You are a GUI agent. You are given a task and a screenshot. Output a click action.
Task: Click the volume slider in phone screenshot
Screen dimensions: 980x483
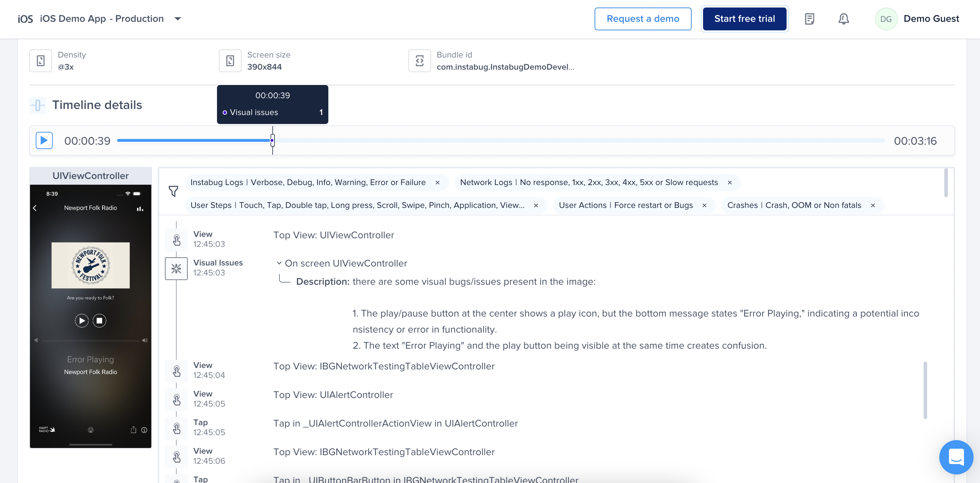(91, 340)
